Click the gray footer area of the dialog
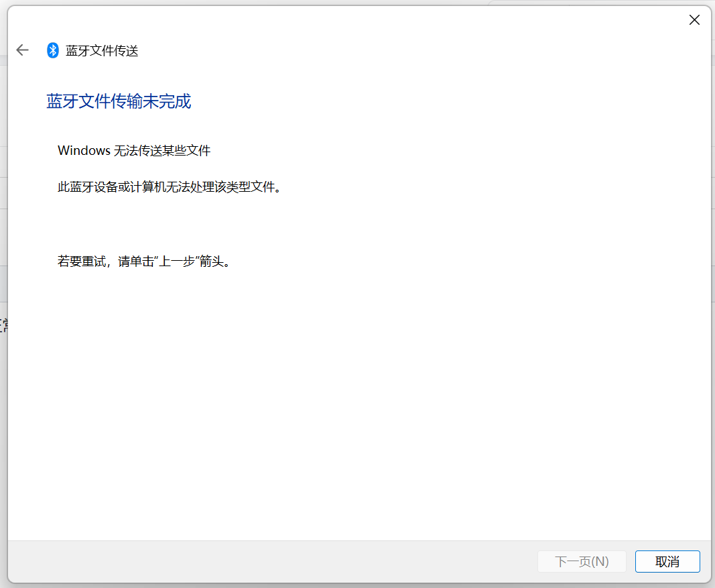715x588 pixels. pyautogui.click(x=268, y=561)
